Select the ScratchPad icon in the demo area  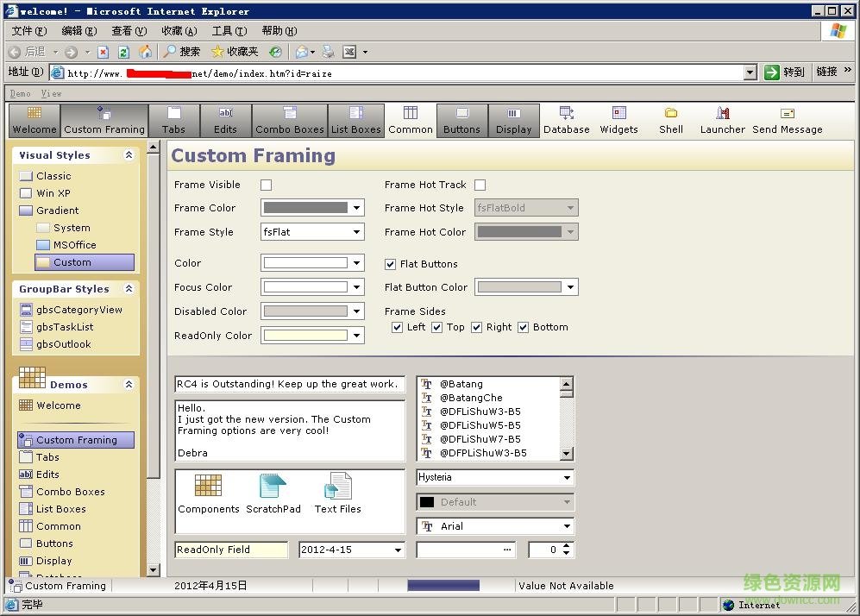(273, 492)
